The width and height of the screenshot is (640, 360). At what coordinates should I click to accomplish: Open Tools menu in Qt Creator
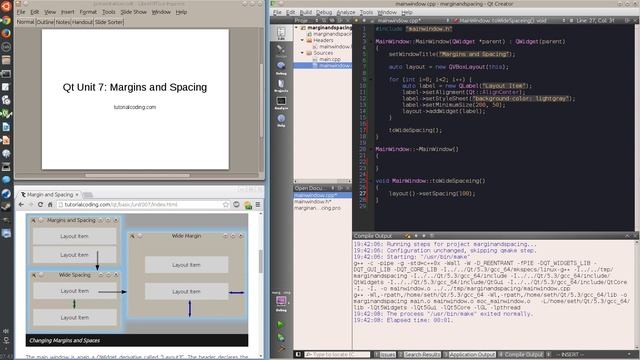click(x=366, y=12)
